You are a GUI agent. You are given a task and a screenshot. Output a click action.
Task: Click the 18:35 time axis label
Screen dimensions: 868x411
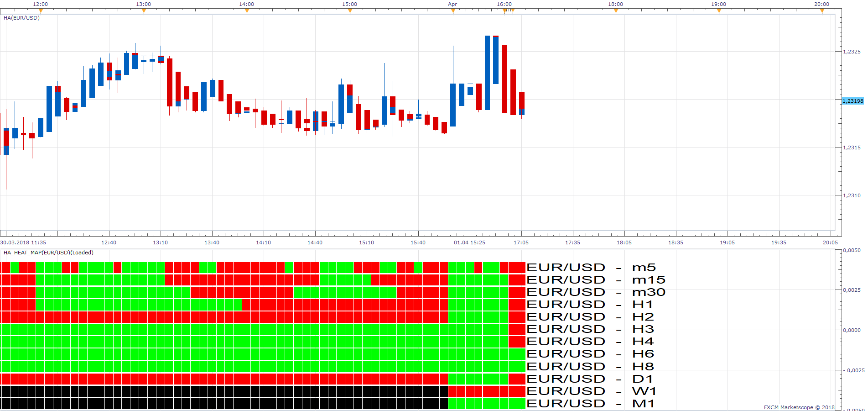pos(676,242)
